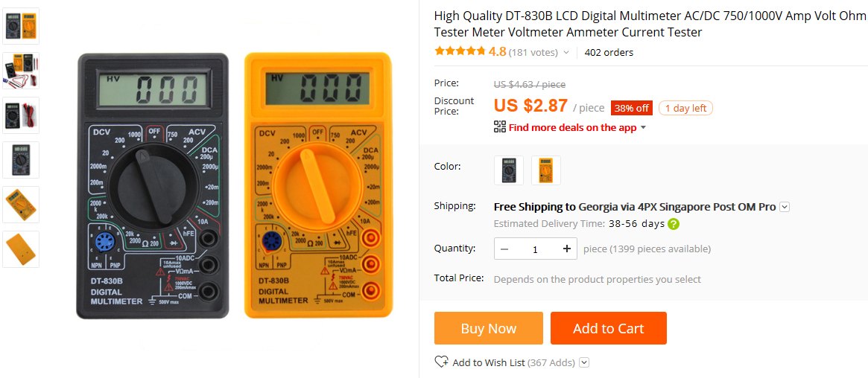The height and width of the screenshot is (378, 868).
Task: Expand the votes rating breakdown arrow
Action: click(566, 53)
